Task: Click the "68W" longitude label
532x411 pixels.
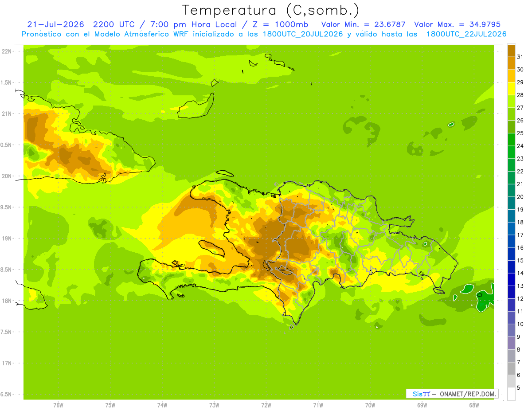Action: [474, 405]
